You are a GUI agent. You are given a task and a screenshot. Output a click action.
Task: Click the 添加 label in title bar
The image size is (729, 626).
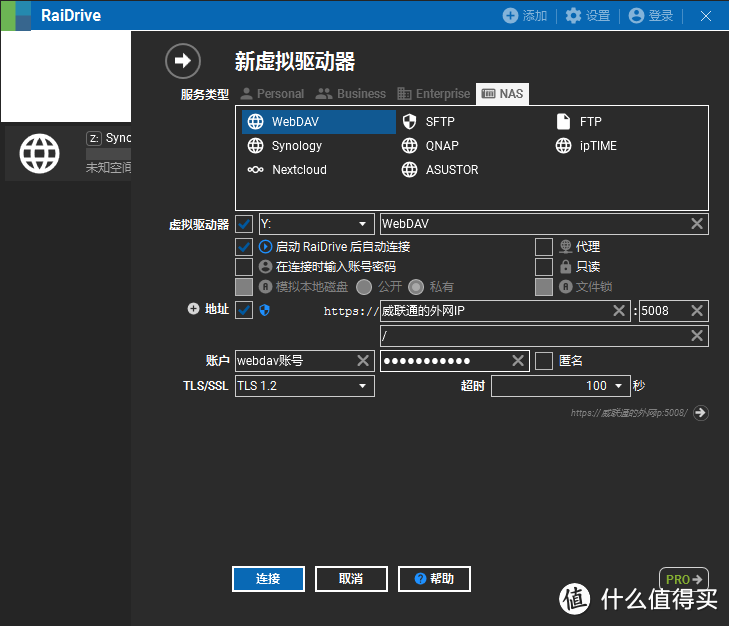pos(535,15)
